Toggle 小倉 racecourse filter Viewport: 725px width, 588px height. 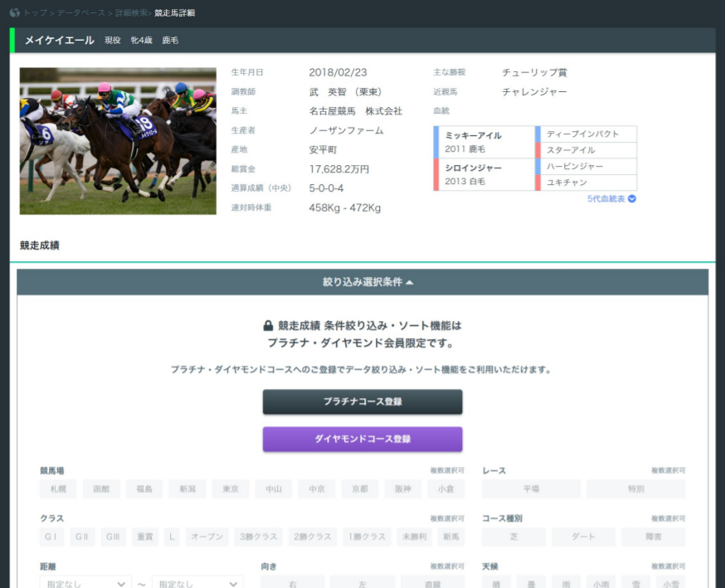click(x=445, y=489)
